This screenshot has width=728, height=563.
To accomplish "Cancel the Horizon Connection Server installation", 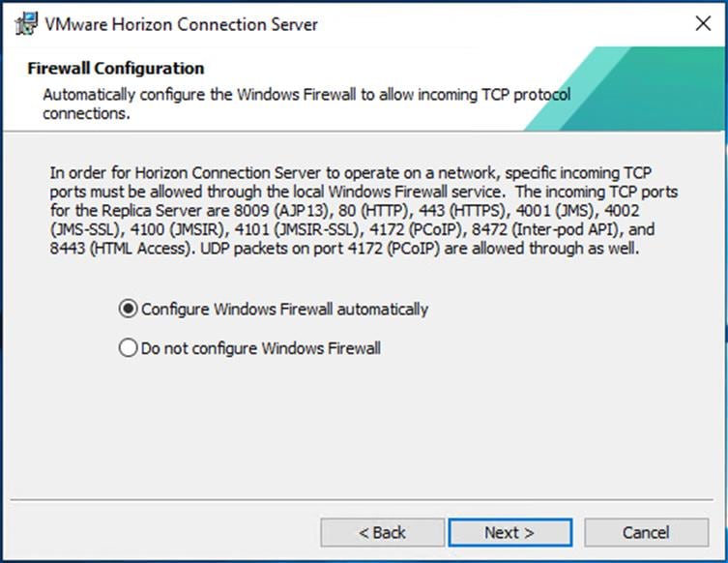I will (646, 532).
